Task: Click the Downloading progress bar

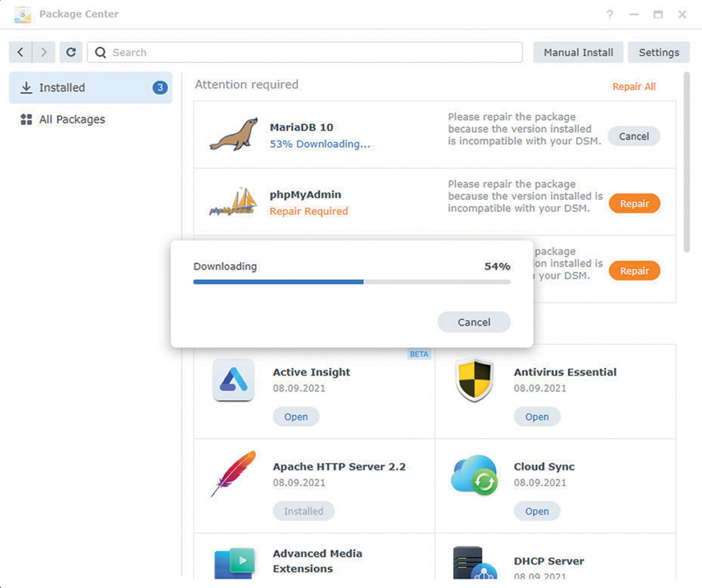Action: click(x=352, y=282)
